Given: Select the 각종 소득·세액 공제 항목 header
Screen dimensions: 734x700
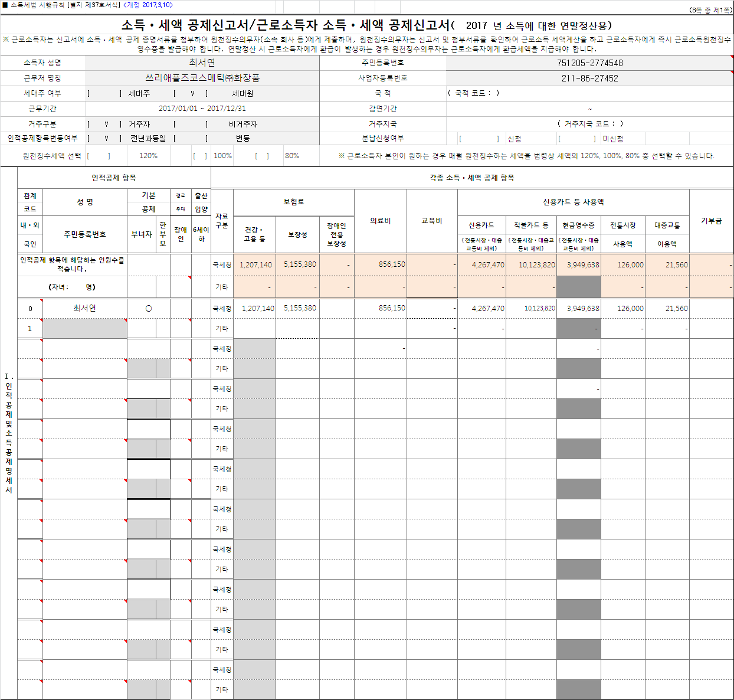Looking at the screenshot, I should tap(472, 178).
